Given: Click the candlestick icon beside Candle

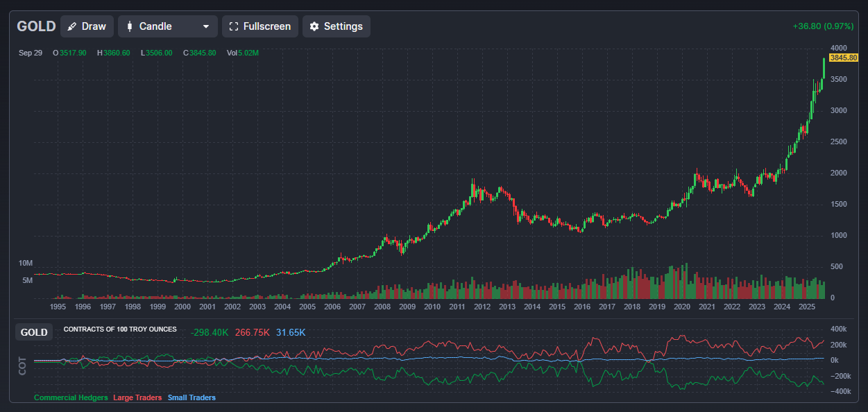Looking at the screenshot, I should click(x=129, y=26).
